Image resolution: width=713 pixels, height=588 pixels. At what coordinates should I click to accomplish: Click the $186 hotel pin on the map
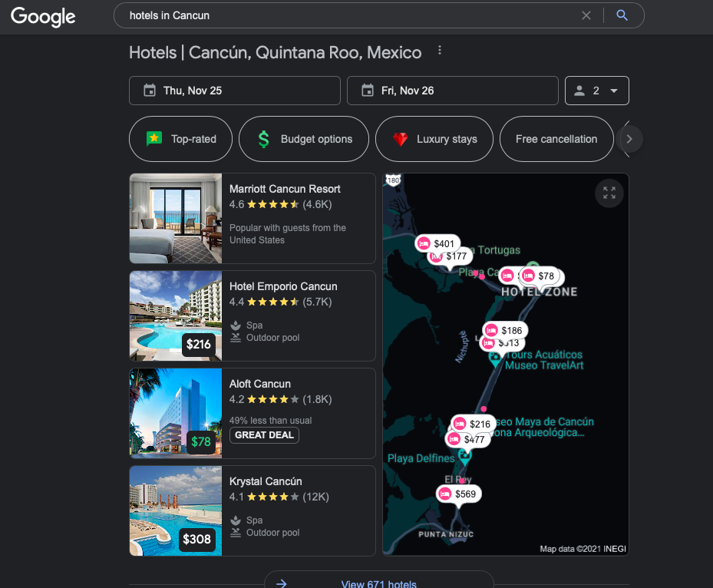point(505,330)
